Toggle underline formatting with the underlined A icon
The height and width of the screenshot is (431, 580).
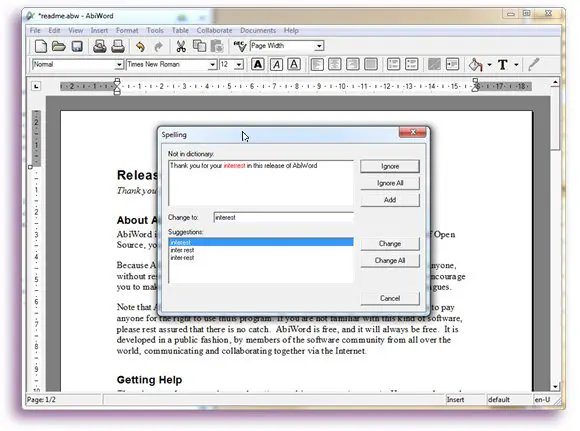(294, 64)
